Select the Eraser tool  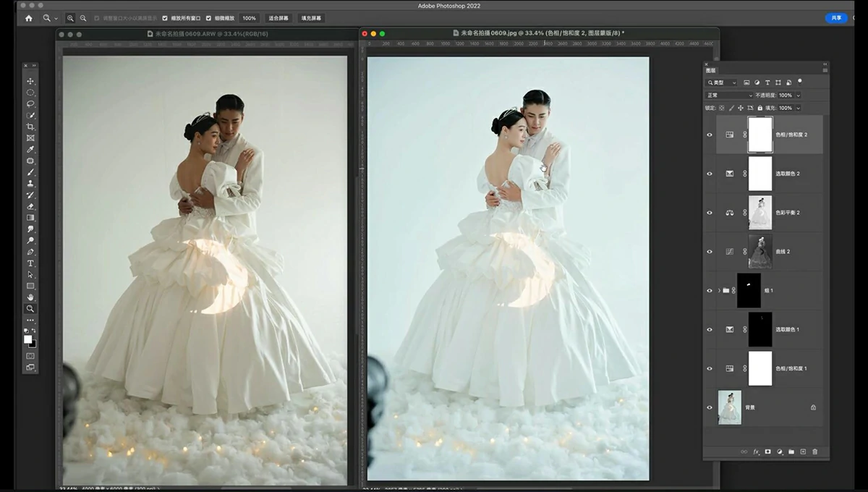(x=30, y=206)
